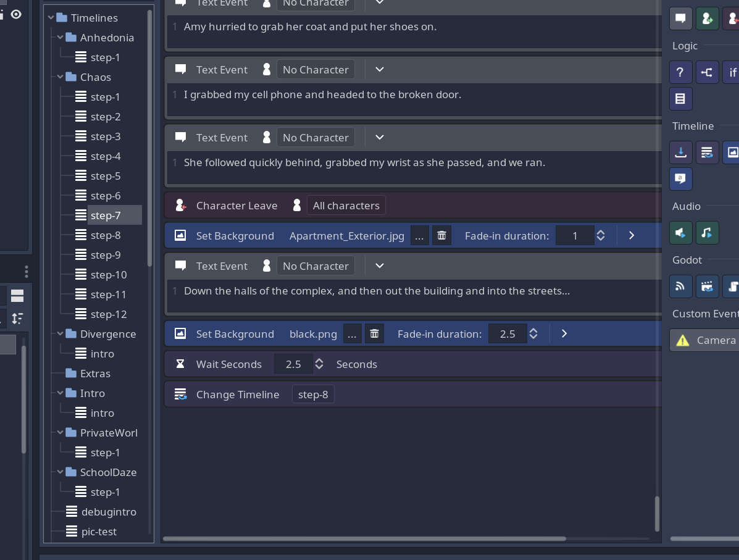Click the Emit Signal icon under Godot

click(x=680, y=286)
